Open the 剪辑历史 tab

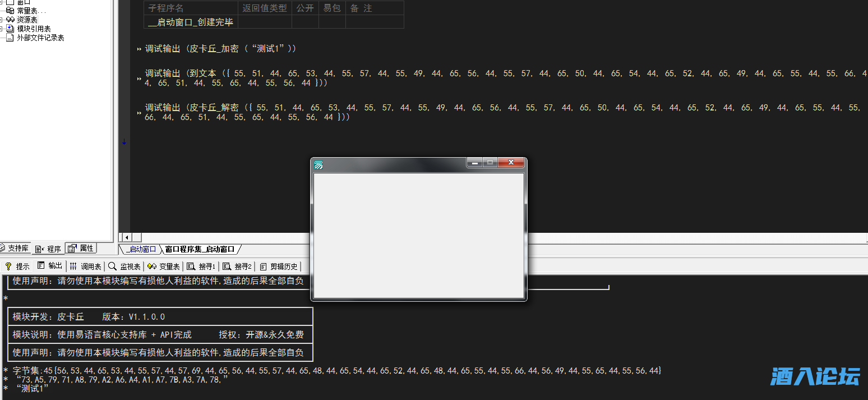(x=280, y=266)
